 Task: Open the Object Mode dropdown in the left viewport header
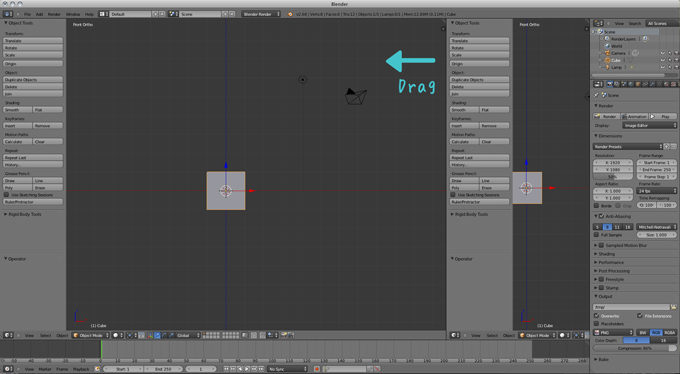tap(90, 335)
